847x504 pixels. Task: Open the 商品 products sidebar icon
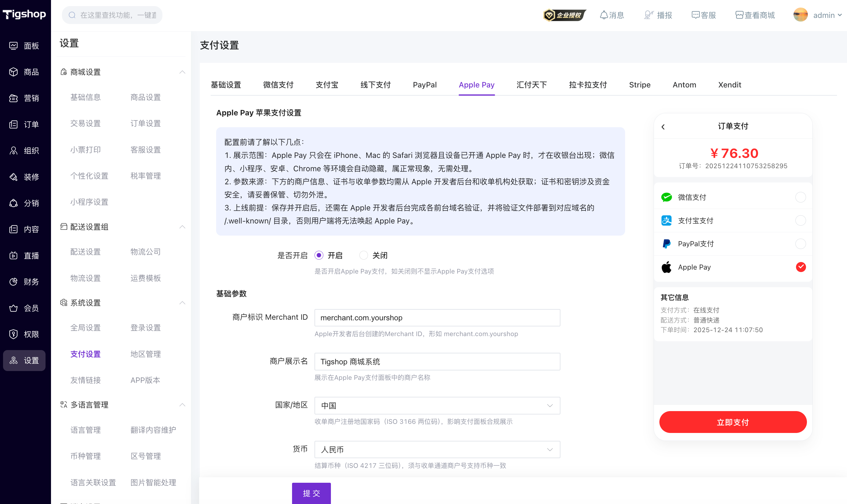[x=14, y=72]
